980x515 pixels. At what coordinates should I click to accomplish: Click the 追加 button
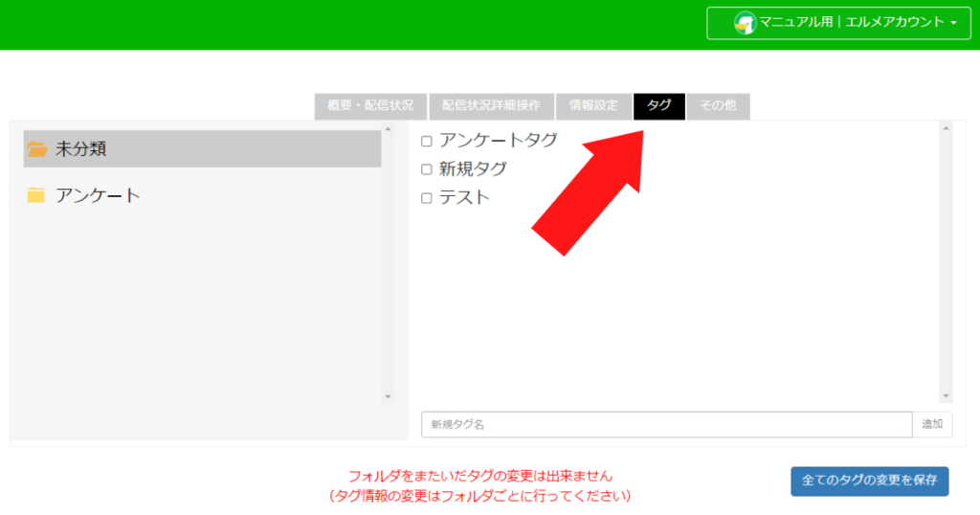tap(932, 424)
